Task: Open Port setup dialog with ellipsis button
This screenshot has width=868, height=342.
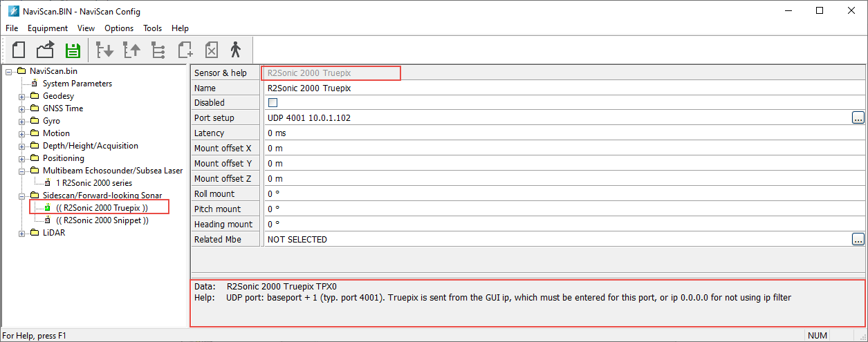Action: click(x=858, y=117)
